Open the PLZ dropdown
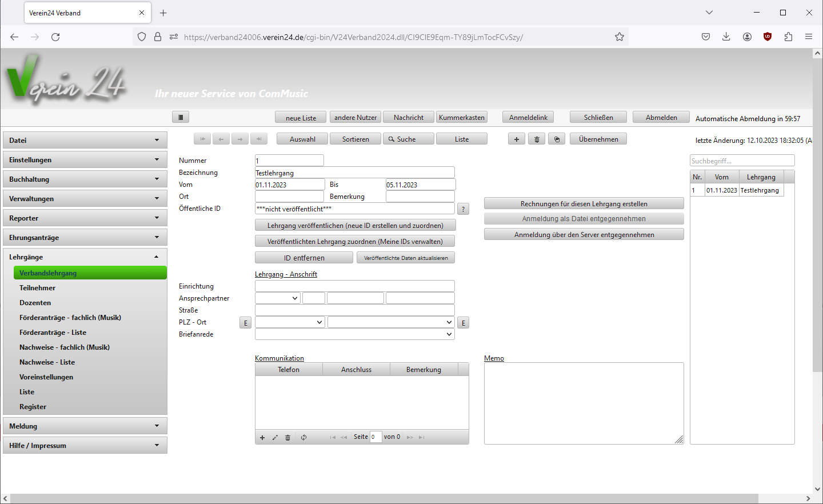The height and width of the screenshot is (504, 823). point(290,322)
